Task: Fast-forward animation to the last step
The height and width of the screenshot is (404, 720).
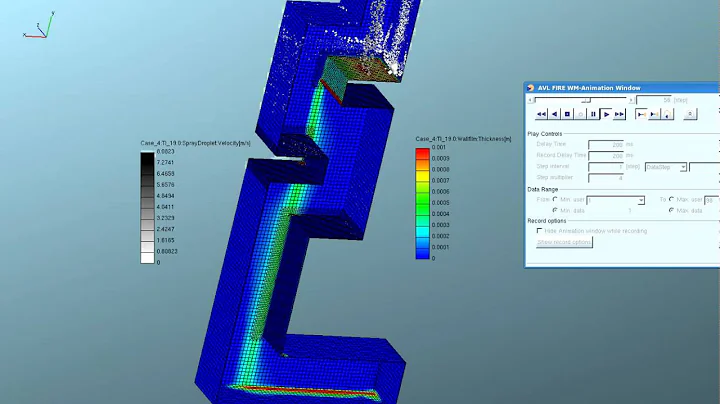Action: 619,114
